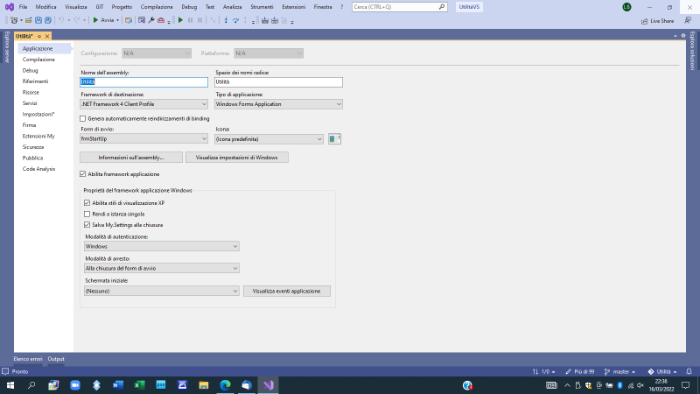The image size is (700, 394).
Task: Toggle Salva My.Settings alla chiusura
Action: (x=87, y=225)
